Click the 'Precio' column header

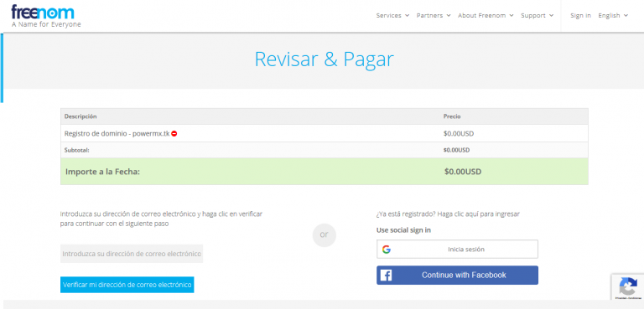pyautogui.click(x=452, y=116)
